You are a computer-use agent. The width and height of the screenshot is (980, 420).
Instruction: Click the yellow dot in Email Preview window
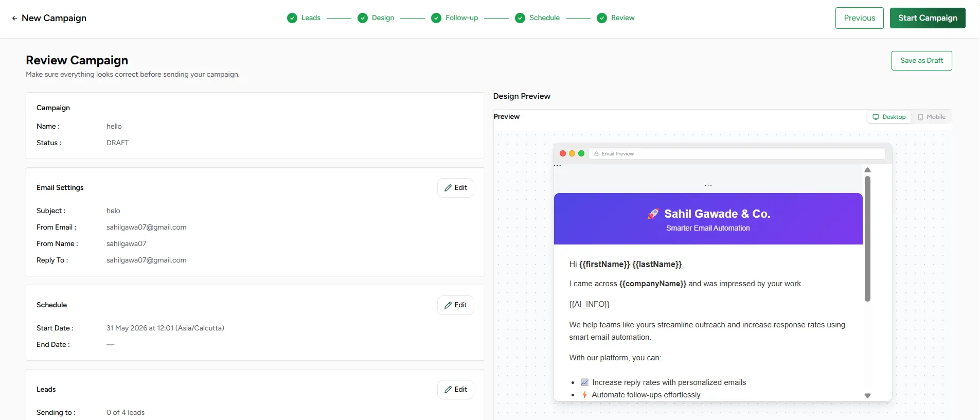point(572,153)
